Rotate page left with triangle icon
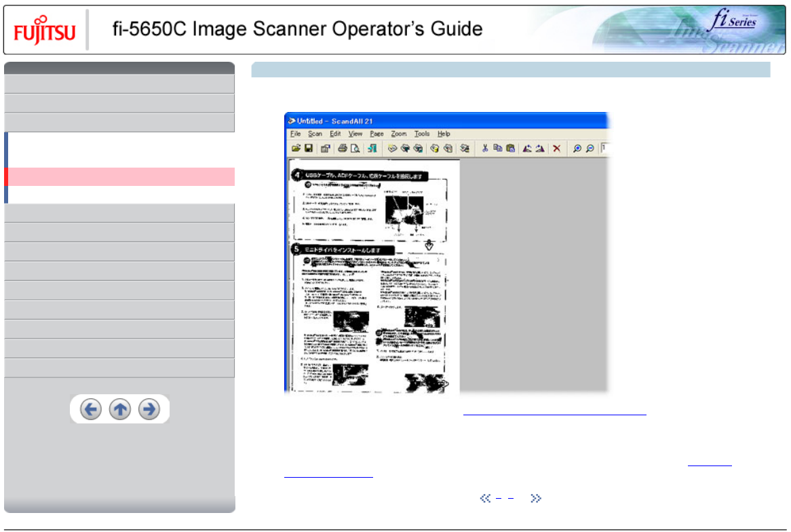791x532 pixels. tap(527, 149)
